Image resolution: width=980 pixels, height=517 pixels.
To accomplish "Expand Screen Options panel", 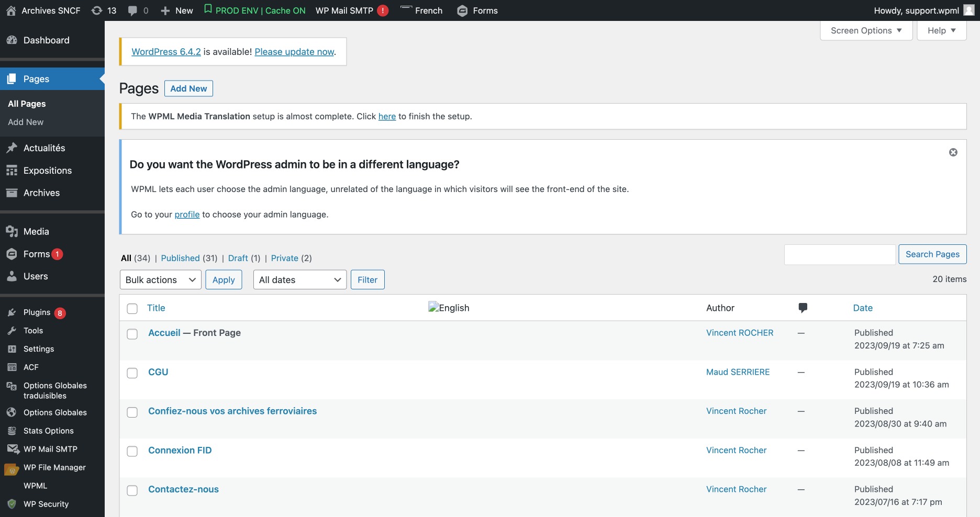I will pyautogui.click(x=866, y=30).
